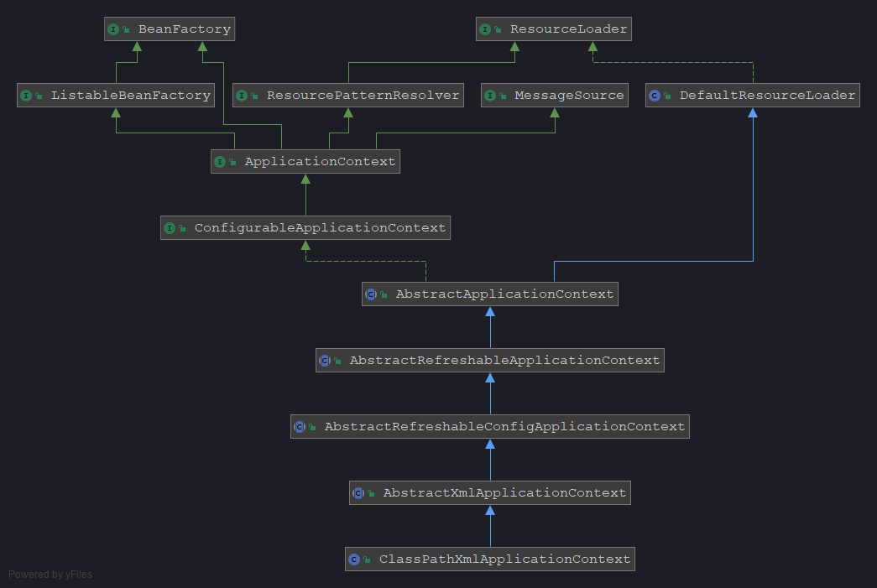Select the MessageSource node
The image size is (877, 588).
pyautogui.click(x=554, y=95)
